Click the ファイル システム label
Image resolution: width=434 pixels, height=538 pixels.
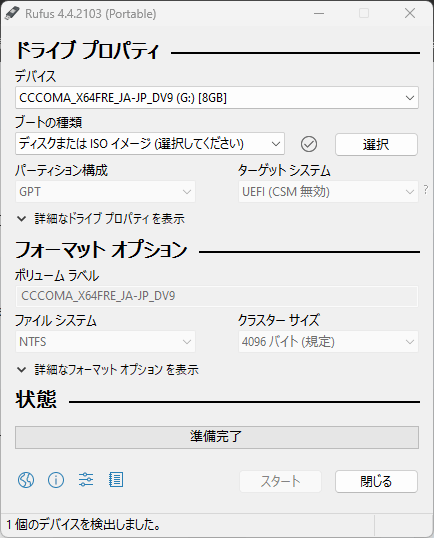click(56, 320)
